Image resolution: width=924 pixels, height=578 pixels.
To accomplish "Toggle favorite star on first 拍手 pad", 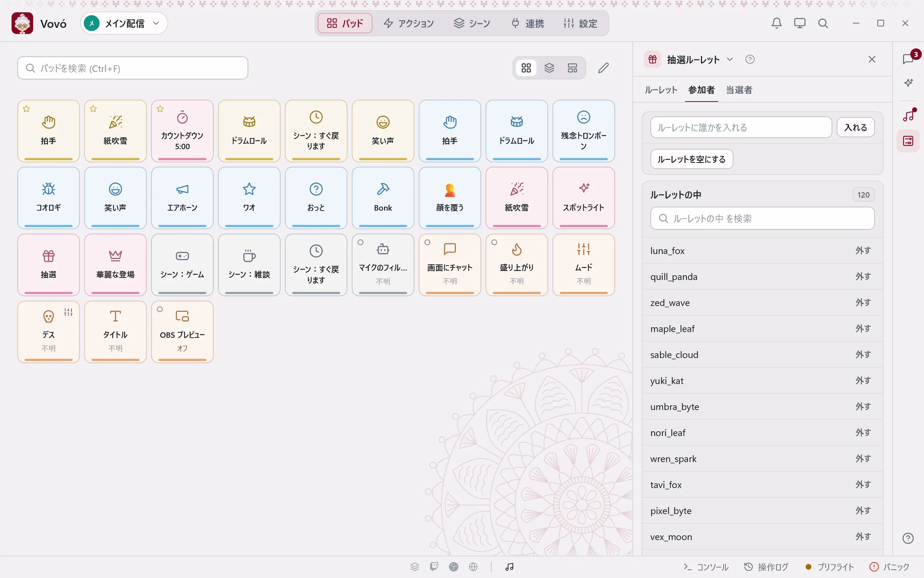I will [26, 109].
